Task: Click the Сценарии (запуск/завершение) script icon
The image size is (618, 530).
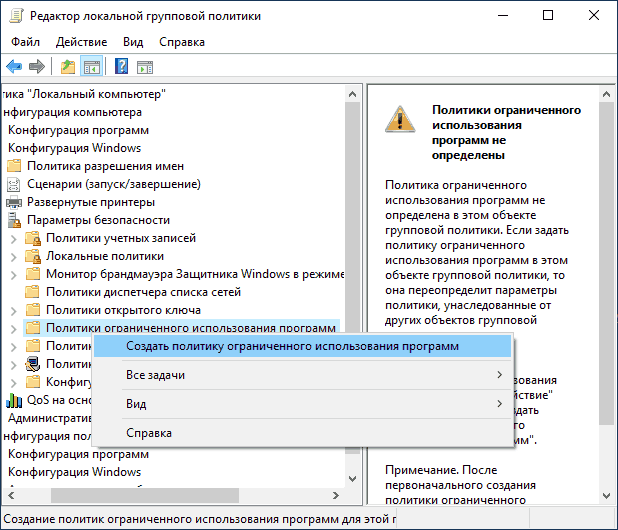Action: click(x=14, y=184)
